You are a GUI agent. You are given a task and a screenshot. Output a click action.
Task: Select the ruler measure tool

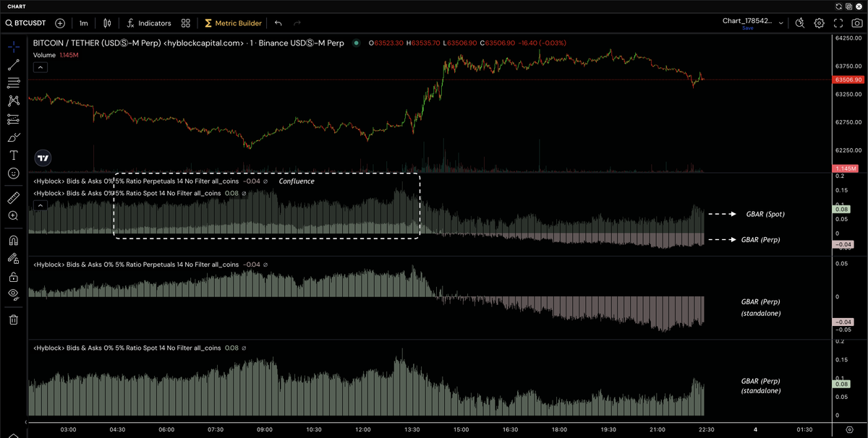pyautogui.click(x=14, y=197)
